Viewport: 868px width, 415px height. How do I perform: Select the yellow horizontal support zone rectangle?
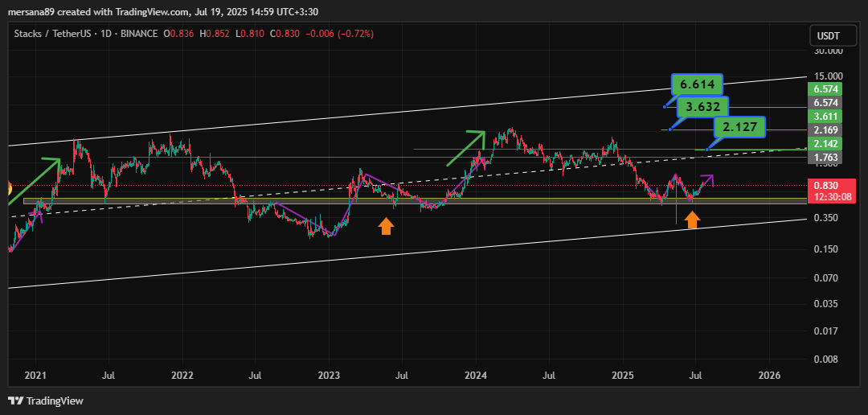click(x=416, y=200)
